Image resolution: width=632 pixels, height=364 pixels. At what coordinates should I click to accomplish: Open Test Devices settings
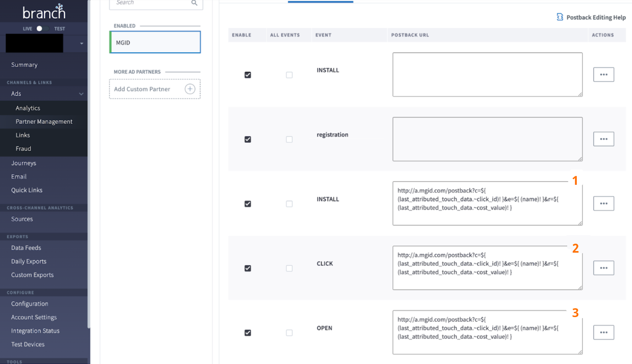[x=28, y=344]
